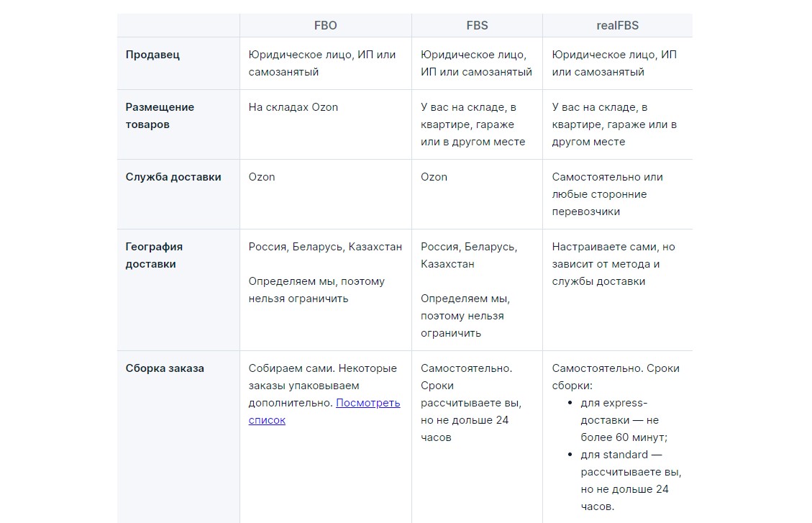Select the "Служба доставки" row label
812x523 pixels.
pos(173,177)
